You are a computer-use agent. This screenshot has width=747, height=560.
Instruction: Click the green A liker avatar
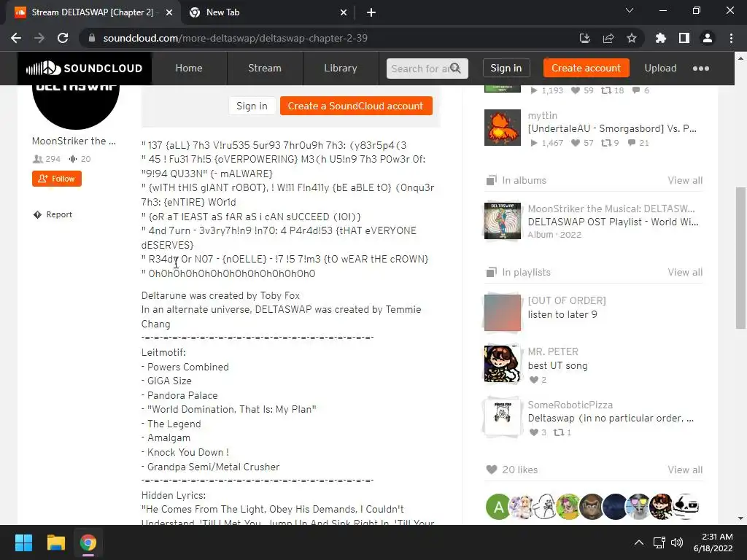[498, 507]
